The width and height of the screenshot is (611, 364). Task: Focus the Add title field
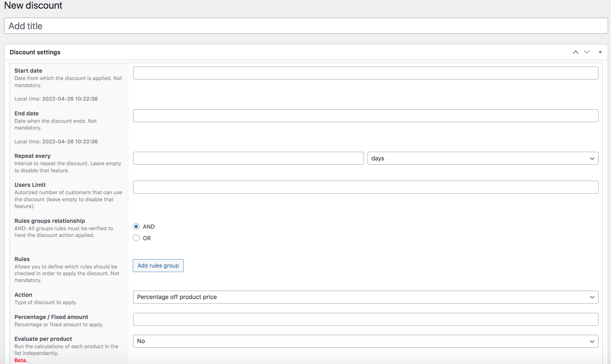[306, 26]
